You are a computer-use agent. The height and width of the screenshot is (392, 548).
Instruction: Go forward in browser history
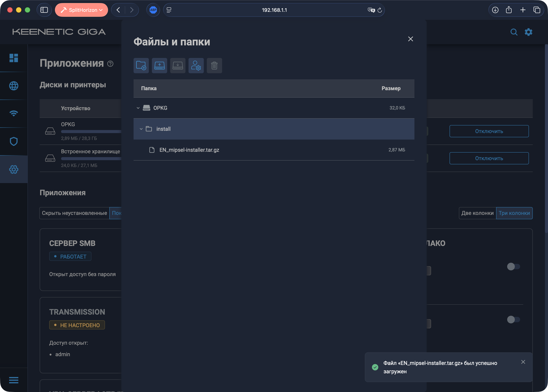[x=132, y=10]
